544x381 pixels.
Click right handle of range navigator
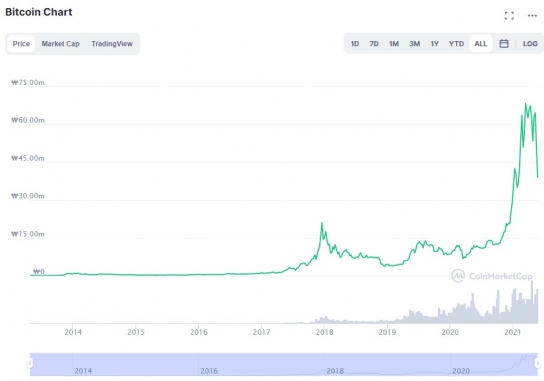click(538, 363)
